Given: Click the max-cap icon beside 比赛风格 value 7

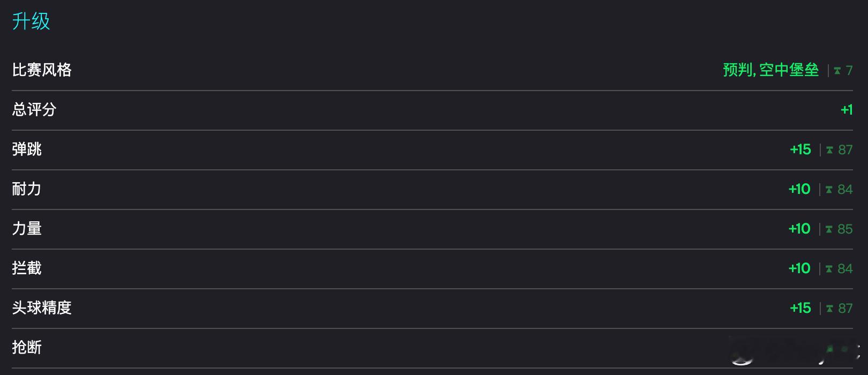Looking at the screenshot, I should (x=837, y=70).
